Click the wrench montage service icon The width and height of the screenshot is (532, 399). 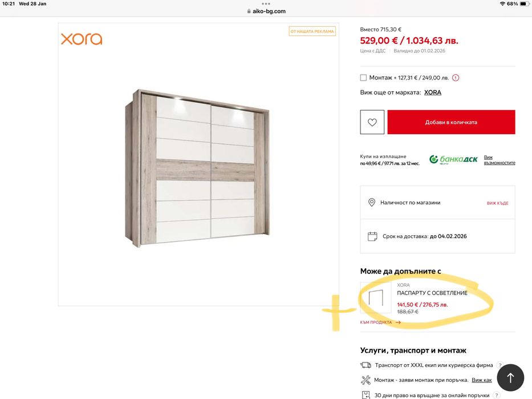click(366, 380)
